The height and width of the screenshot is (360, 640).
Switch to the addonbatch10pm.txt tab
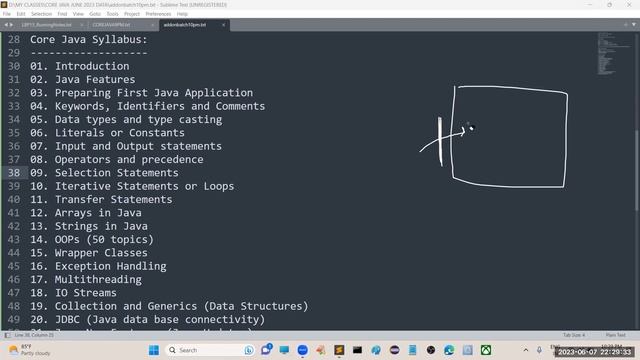(185, 25)
